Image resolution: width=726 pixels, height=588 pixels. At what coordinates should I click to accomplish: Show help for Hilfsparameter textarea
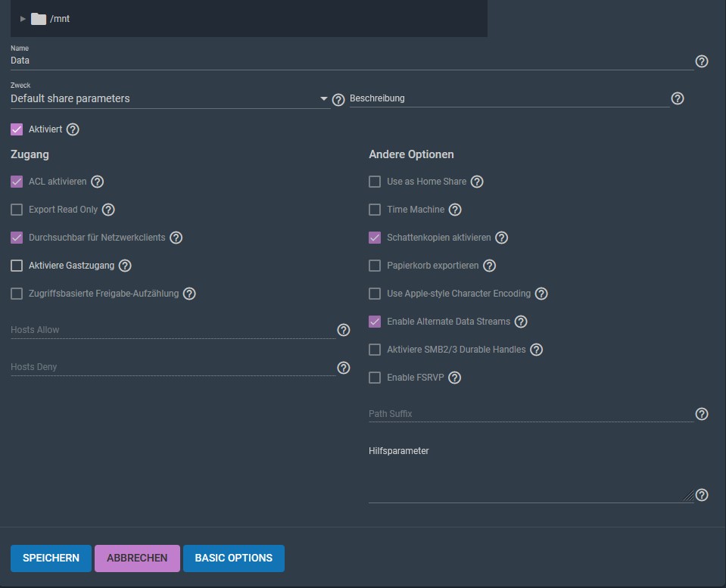[702, 495]
